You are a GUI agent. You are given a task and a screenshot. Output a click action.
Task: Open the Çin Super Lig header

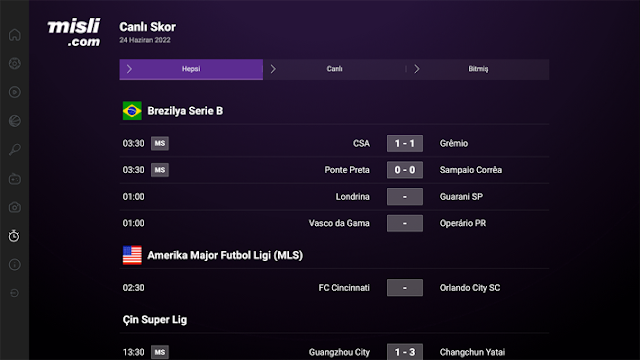click(x=155, y=320)
